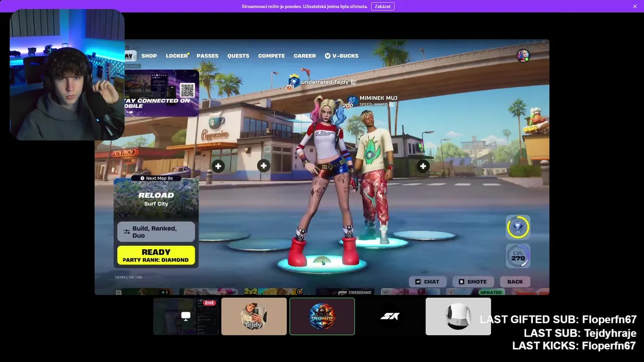Click the 2v2 tile in the bottom strip
Screen dimensions: 644x362
tap(274, 292)
